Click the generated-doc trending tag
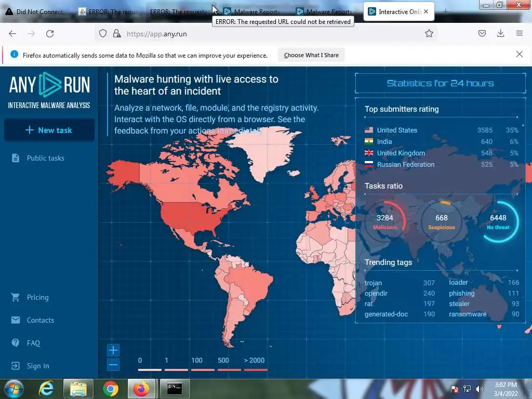The width and height of the screenshot is (532, 399). [x=386, y=314]
